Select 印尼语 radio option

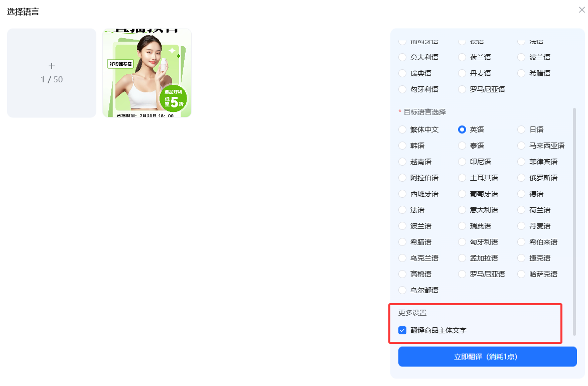tap(462, 162)
